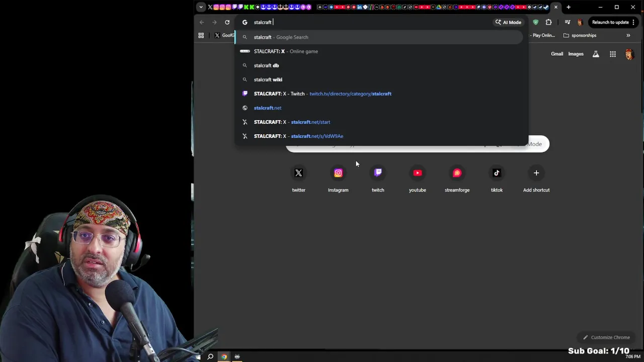Activate AI Mode in the address bar

pos(508,22)
